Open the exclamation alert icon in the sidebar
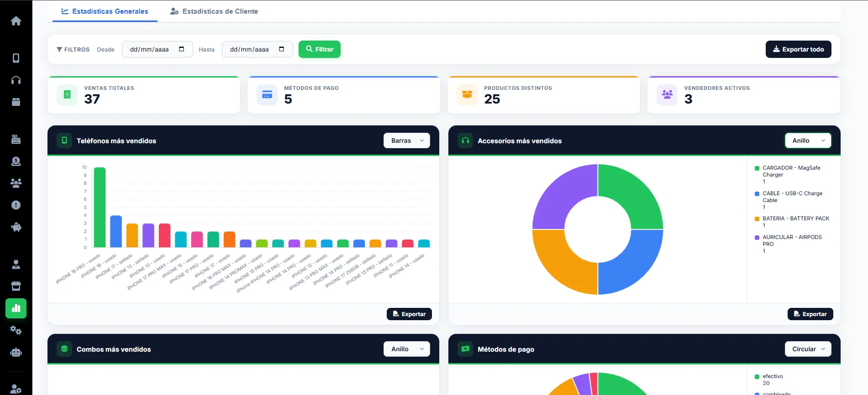The width and height of the screenshot is (868, 395). click(x=16, y=205)
